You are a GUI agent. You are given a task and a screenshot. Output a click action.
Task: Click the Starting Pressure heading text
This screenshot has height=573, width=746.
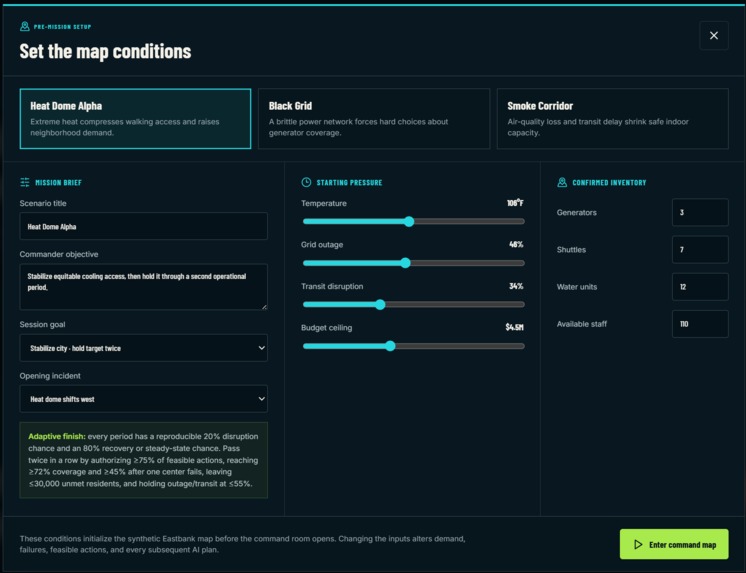pyautogui.click(x=349, y=182)
